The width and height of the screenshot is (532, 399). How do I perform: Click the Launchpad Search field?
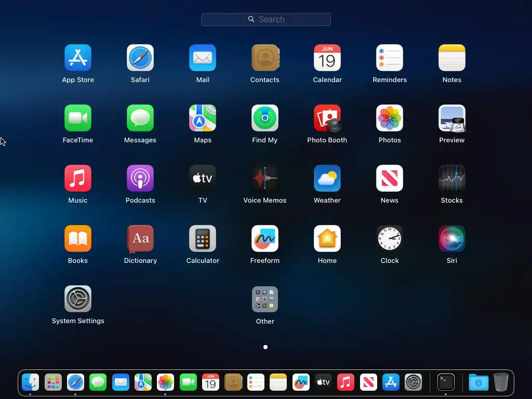[266, 19]
